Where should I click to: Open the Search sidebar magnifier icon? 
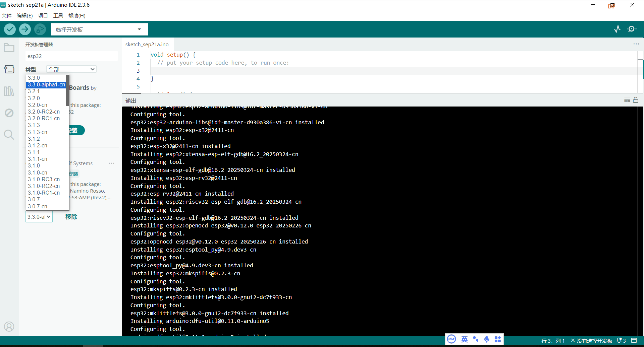point(9,135)
